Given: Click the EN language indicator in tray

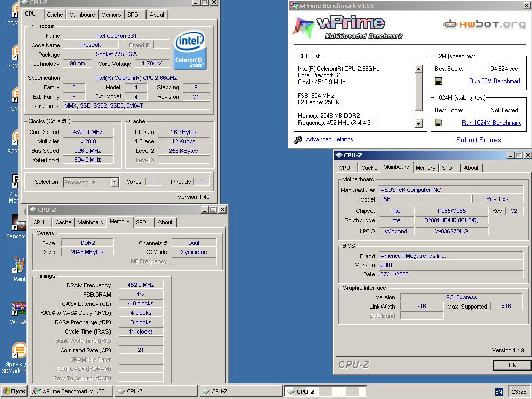Looking at the screenshot, I should [498, 392].
